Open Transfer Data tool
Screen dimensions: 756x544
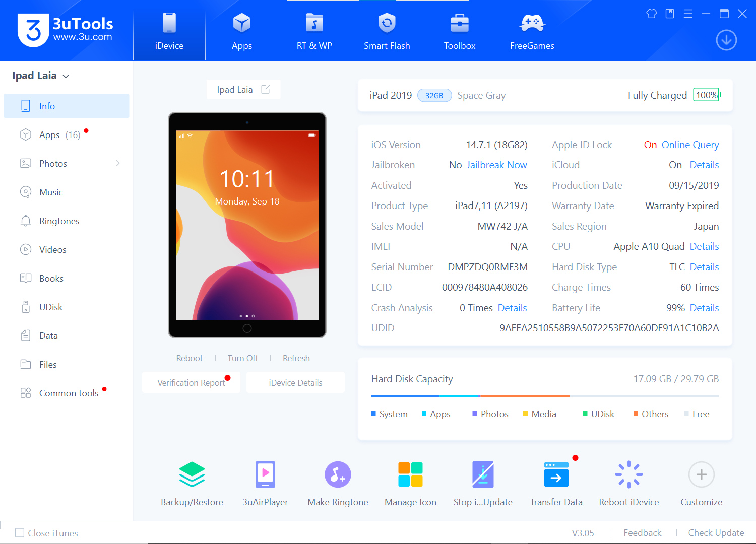(x=556, y=484)
